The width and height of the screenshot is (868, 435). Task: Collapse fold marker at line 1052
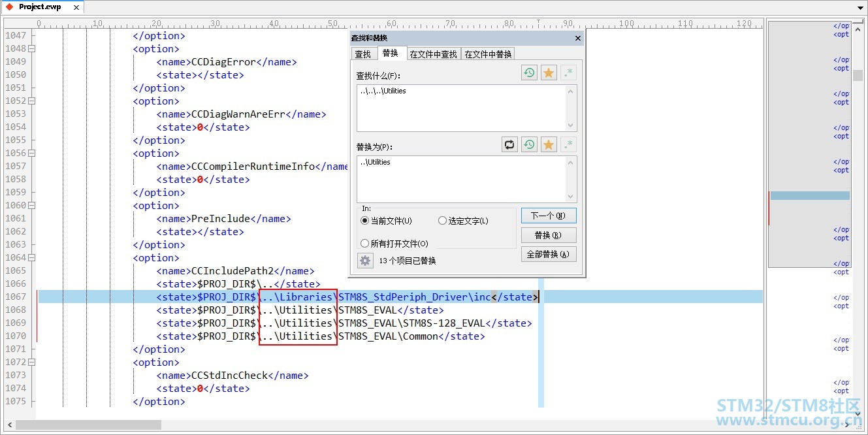point(31,101)
